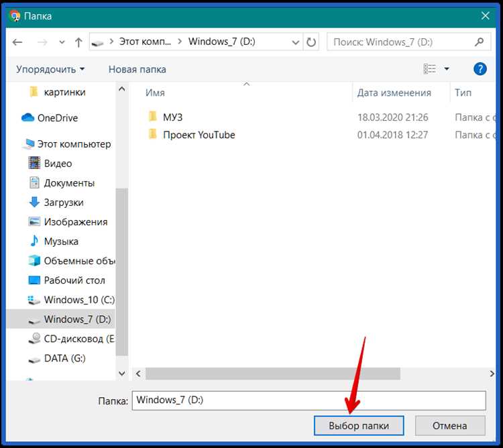Open the Windows_10 (C:) drive
This screenshot has width=503, height=448.
79,300
